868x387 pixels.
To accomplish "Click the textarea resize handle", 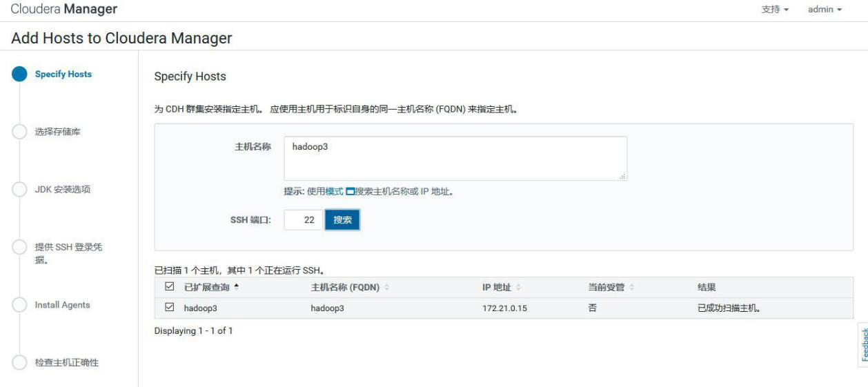I will [x=623, y=177].
